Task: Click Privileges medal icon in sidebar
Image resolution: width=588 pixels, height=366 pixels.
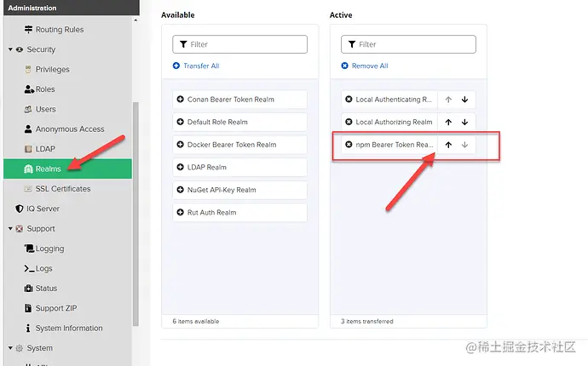Action: tap(28, 69)
